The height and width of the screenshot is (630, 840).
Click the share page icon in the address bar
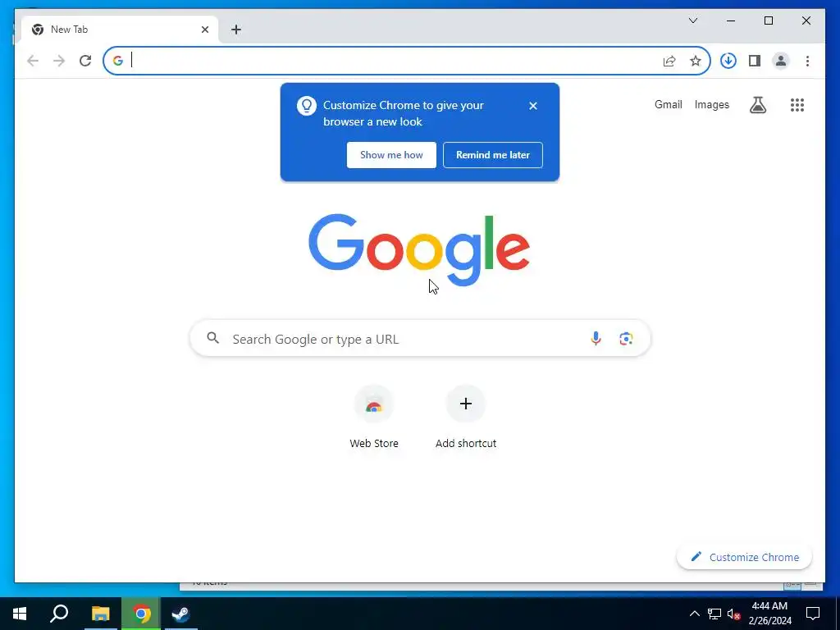pyautogui.click(x=669, y=61)
